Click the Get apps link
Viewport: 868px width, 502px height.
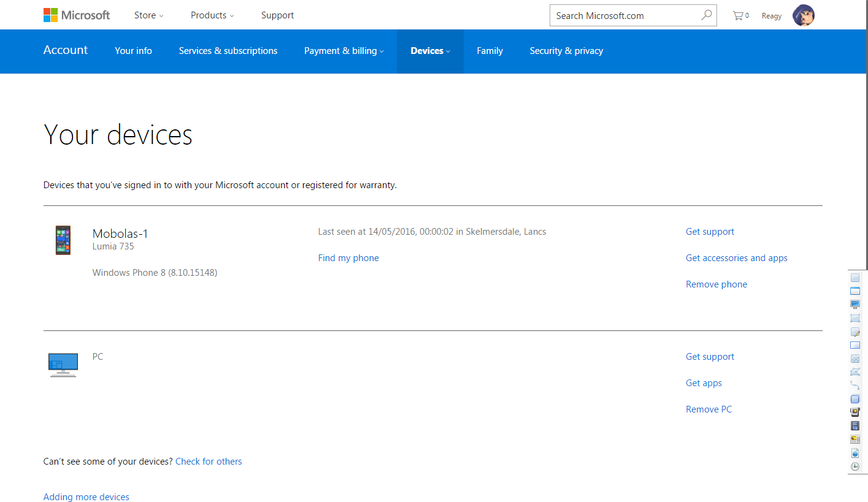[704, 383]
